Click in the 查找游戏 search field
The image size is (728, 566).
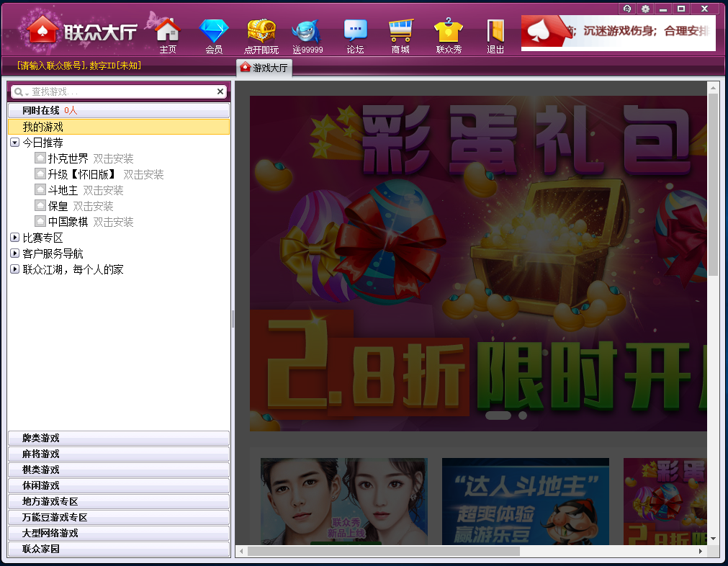click(x=119, y=91)
